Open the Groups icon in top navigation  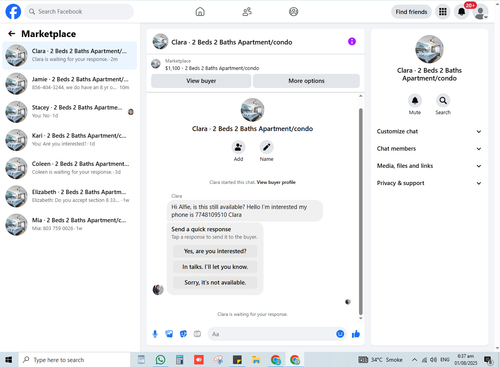pyautogui.click(x=293, y=12)
